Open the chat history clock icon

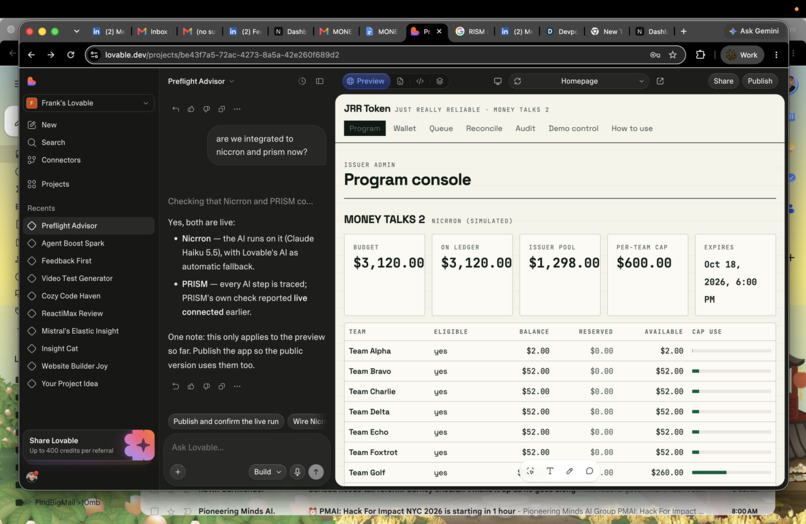[x=302, y=81]
